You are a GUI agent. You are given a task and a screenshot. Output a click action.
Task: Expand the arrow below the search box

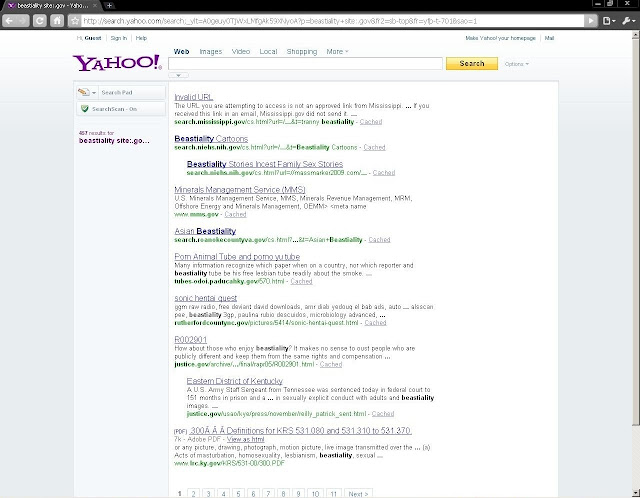coord(178,76)
